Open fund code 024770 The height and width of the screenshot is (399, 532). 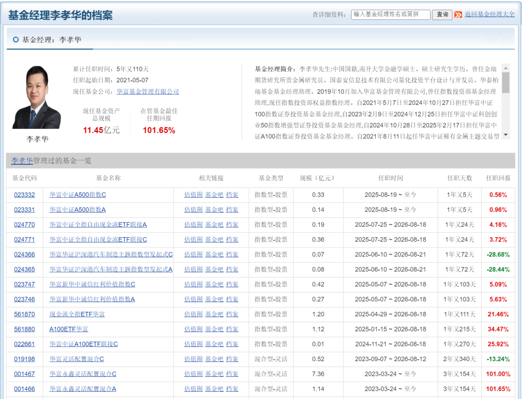click(x=25, y=225)
